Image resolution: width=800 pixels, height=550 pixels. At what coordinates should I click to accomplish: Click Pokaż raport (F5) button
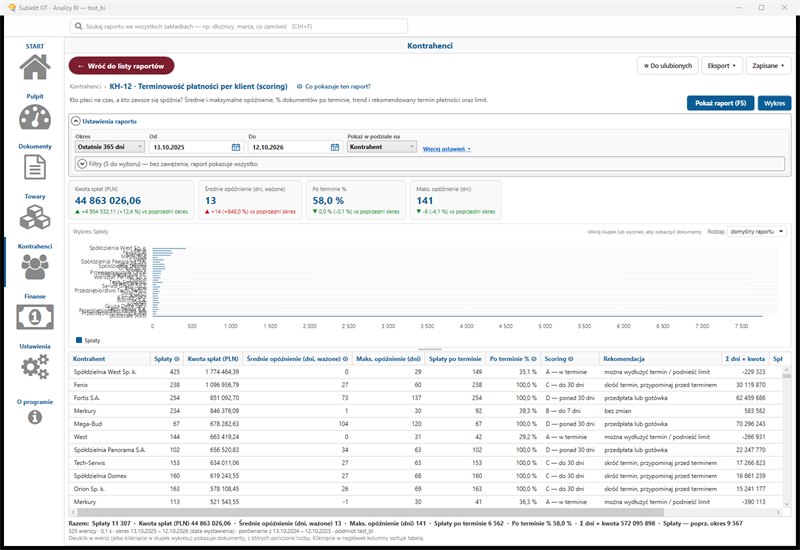(x=720, y=103)
